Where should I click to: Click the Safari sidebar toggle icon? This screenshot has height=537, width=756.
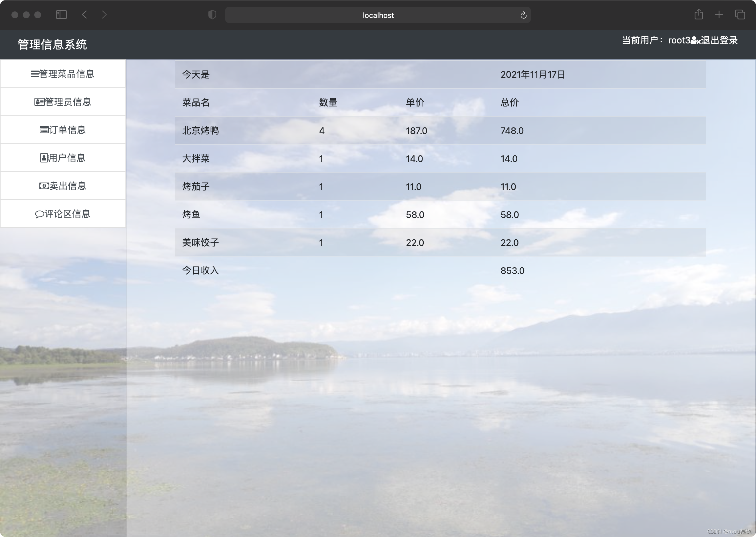coord(61,15)
